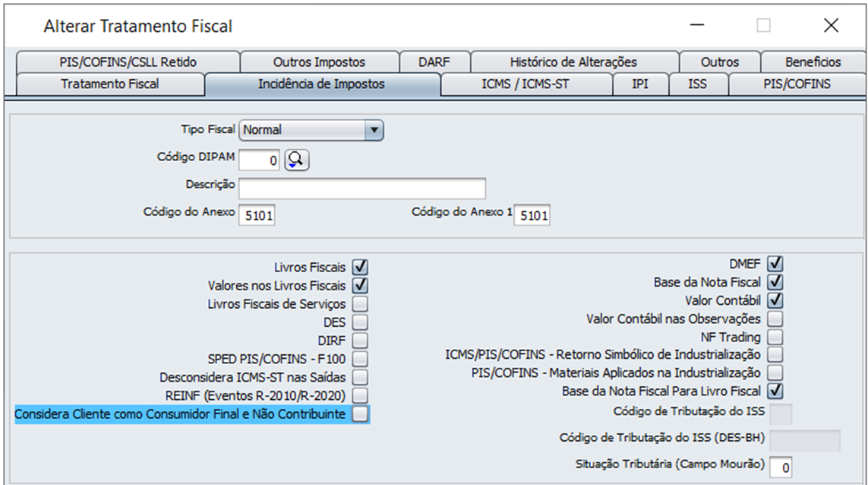Switch to the Benefícios tab
The width and height of the screenshot is (868, 485).
click(813, 62)
